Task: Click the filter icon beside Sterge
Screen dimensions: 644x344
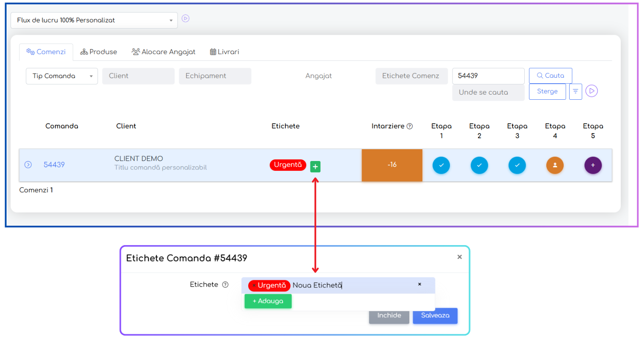Action: (x=575, y=91)
